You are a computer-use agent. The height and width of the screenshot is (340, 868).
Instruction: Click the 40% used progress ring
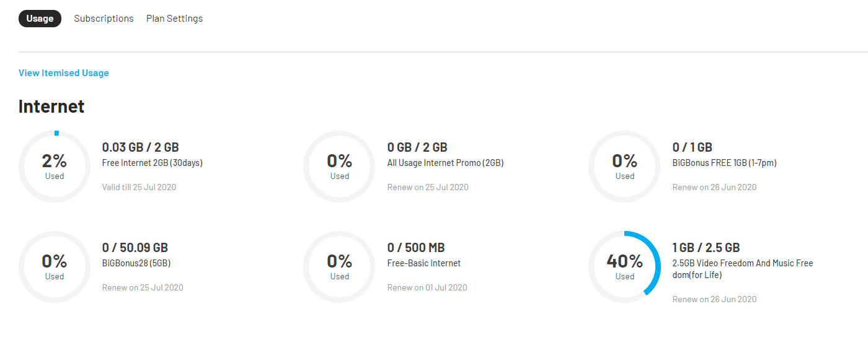pos(624,267)
